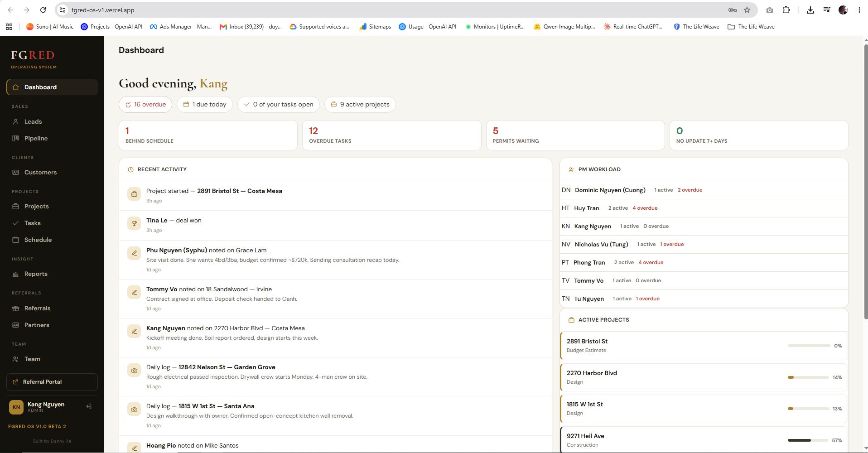Open the Permits Waiting stat card
The height and width of the screenshot is (453, 868).
point(575,135)
